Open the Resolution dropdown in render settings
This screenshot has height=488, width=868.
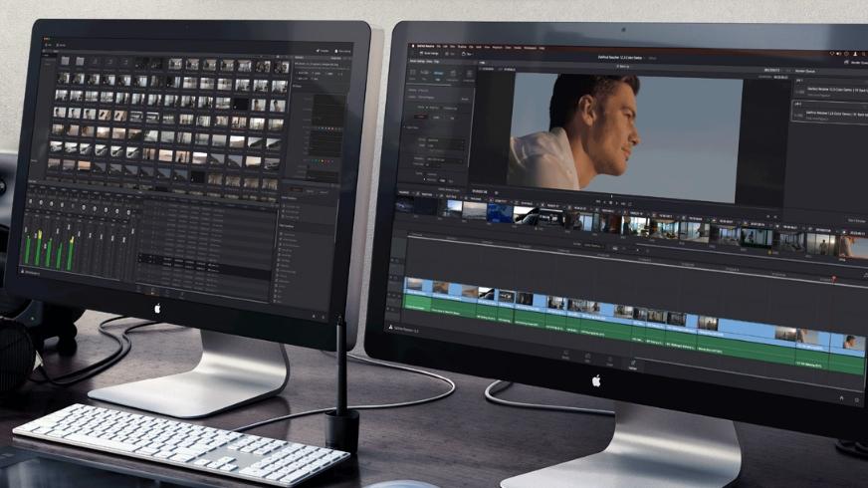point(445,159)
